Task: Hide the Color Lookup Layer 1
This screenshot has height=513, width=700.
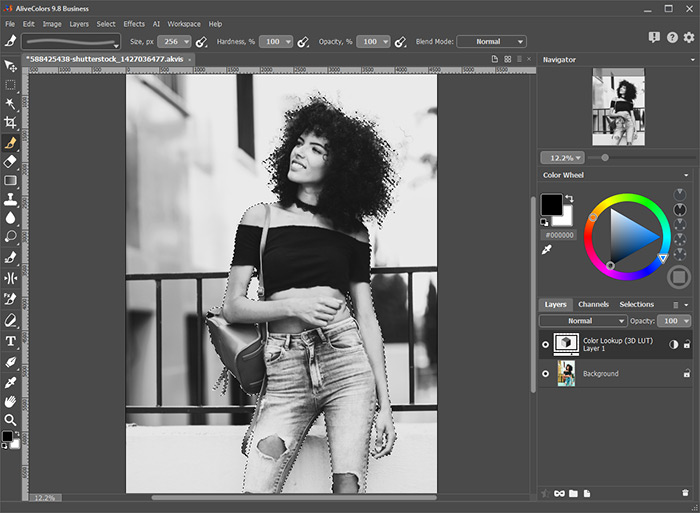Action: [x=545, y=345]
